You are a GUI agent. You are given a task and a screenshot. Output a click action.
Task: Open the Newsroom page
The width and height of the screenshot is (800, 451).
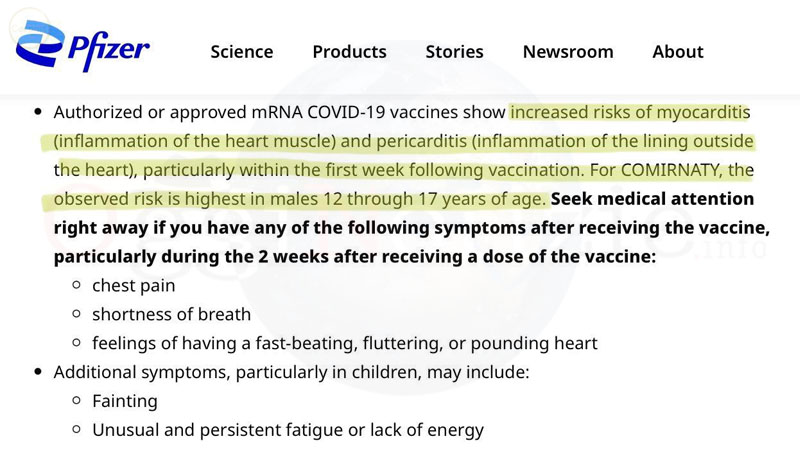pyautogui.click(x=568, y=52)
